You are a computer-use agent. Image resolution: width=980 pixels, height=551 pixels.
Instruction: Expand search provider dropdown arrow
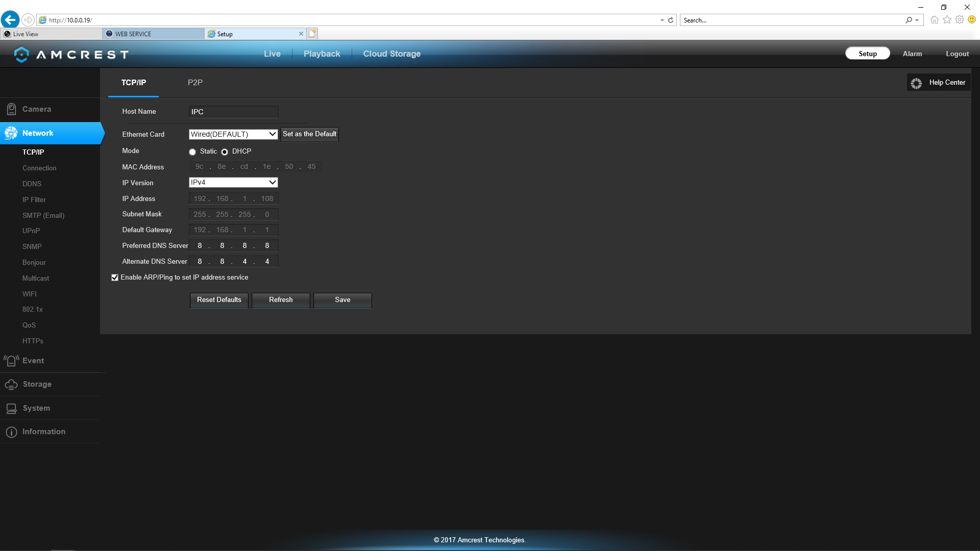tap(917, 20)
